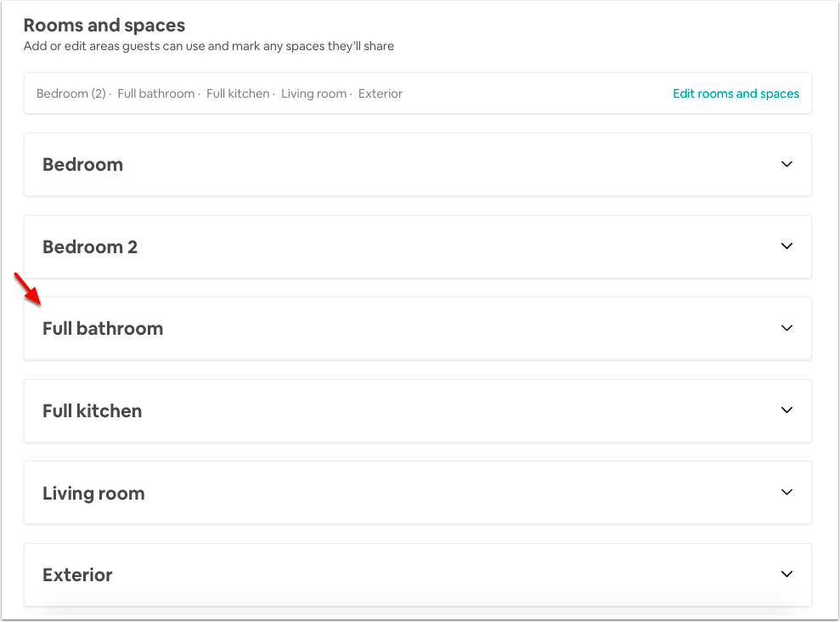Click the Exterior panel heading
Screen dimensions: 840x622
tap(77, 575)
